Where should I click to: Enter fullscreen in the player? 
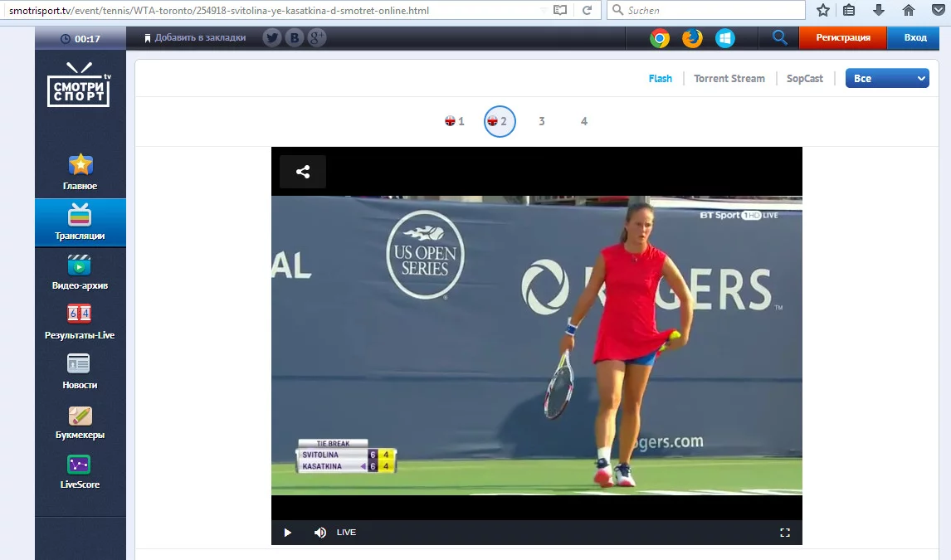click(785, 532)
